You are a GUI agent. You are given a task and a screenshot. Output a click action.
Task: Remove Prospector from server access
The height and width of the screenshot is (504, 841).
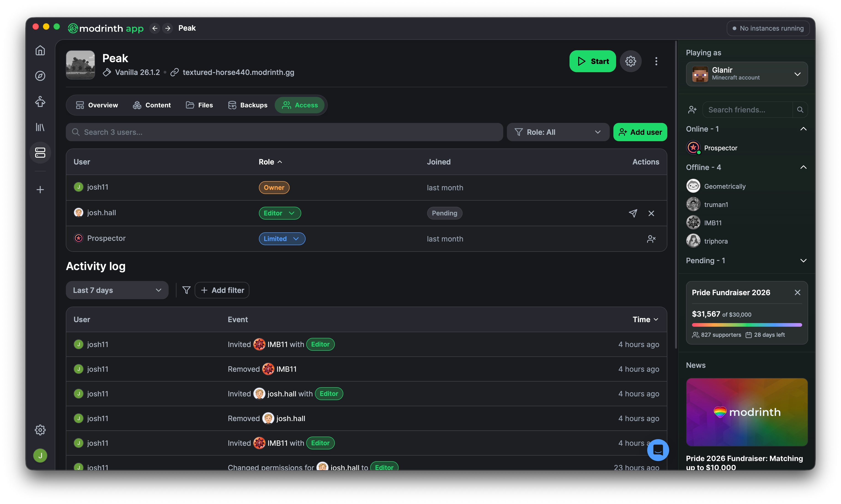pyautogui.click(x=651, y=239)
